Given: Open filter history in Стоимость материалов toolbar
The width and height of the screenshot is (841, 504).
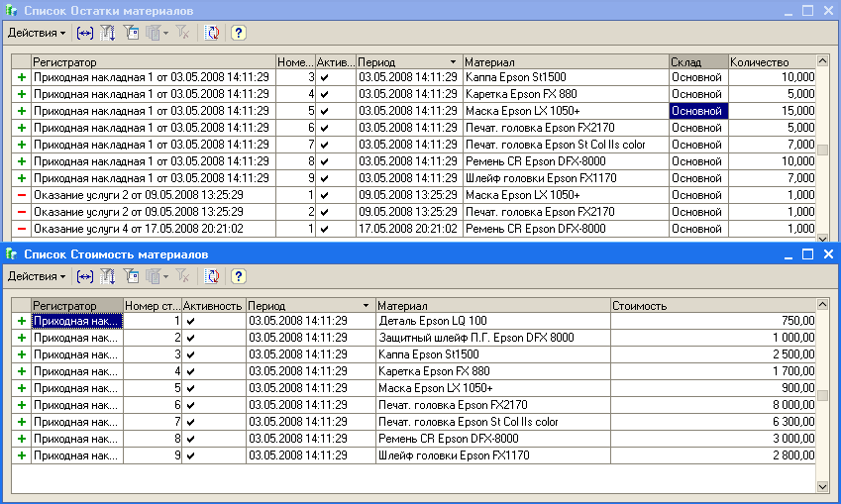Looking at the screenshot, I should [157, 276].
